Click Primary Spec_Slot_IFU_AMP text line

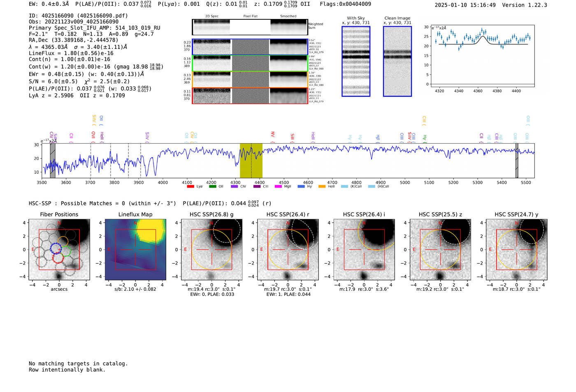click(95, 28)
